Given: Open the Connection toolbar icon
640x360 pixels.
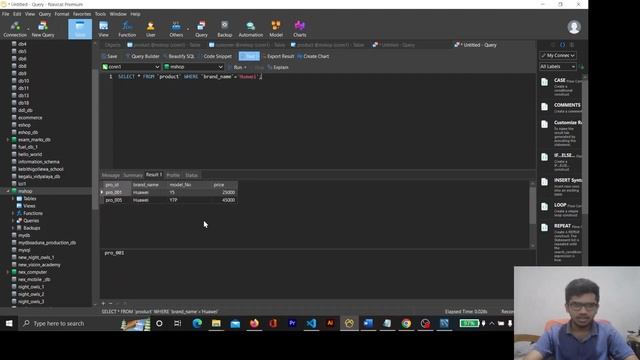Looking at the screenshot, I should [15, 29].
